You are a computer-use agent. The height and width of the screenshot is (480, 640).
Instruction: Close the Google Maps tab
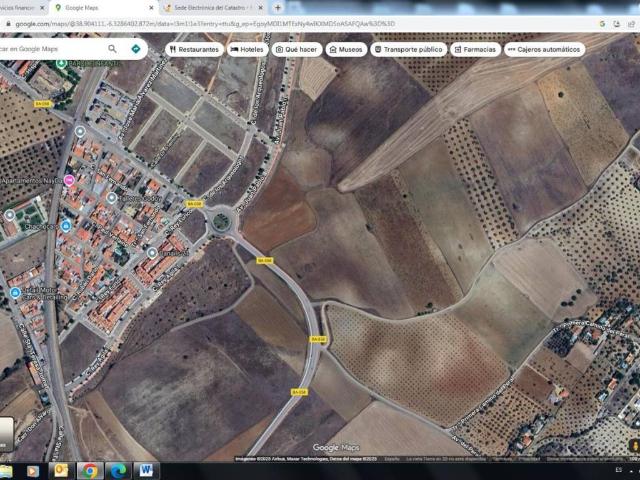[151, 8]
